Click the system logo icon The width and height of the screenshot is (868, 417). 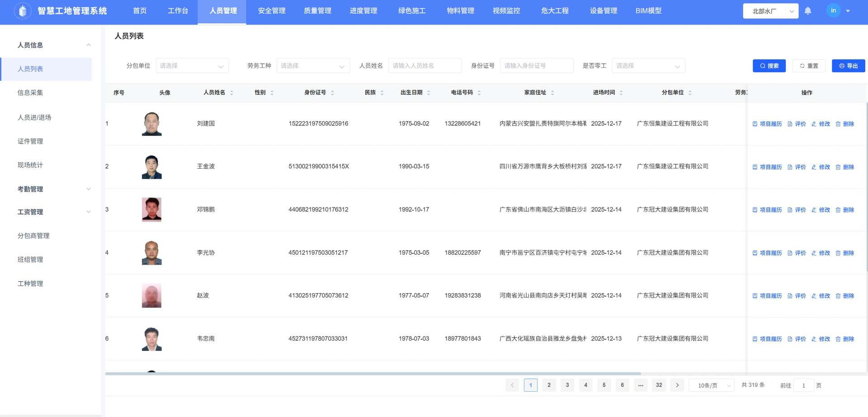pyautogui.click(x=23, y=10)
